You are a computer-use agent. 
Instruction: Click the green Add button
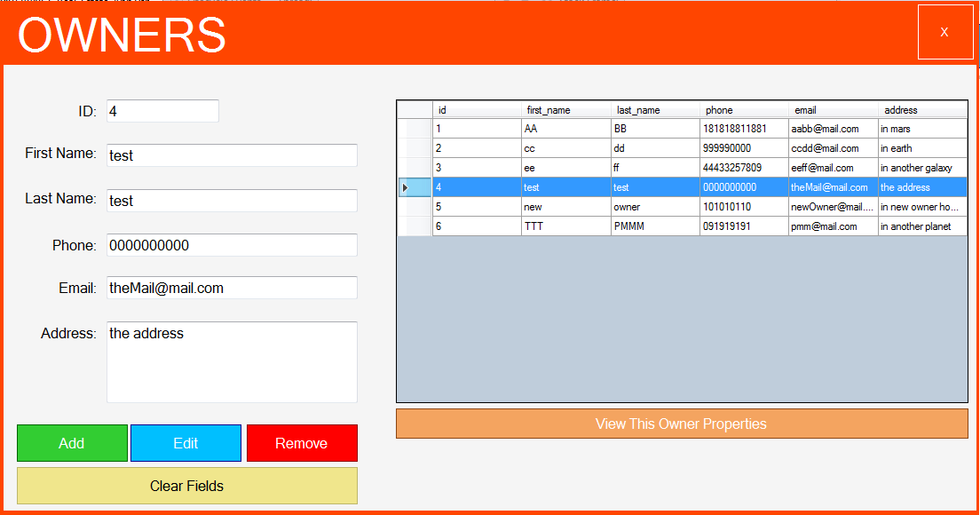(x=72, y=443)
